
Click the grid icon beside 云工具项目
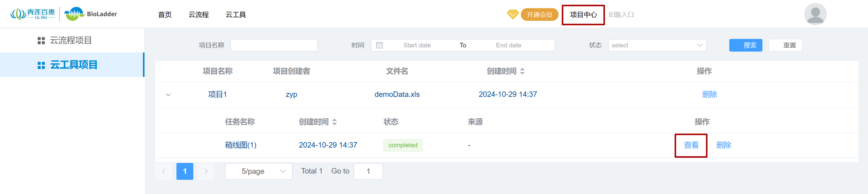41,65
